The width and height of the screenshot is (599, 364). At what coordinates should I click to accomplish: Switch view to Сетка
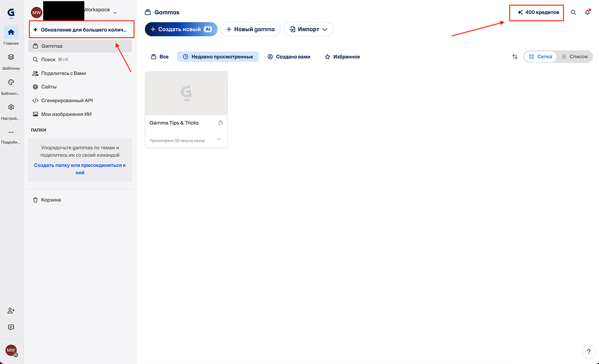[540, 56]
